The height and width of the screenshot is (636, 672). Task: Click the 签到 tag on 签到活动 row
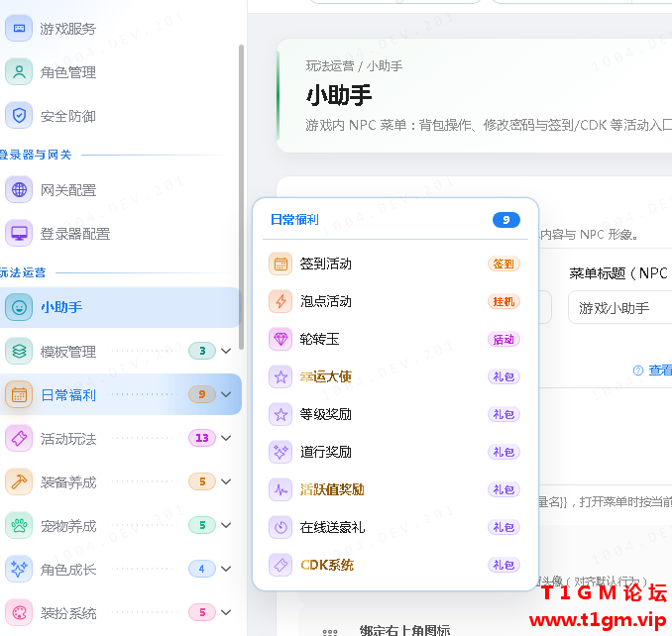(x=504, y=264)
